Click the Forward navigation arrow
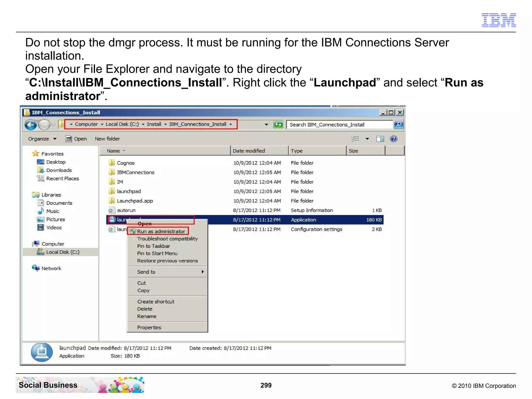The image size is (532, 399). (x=44, y=125)
